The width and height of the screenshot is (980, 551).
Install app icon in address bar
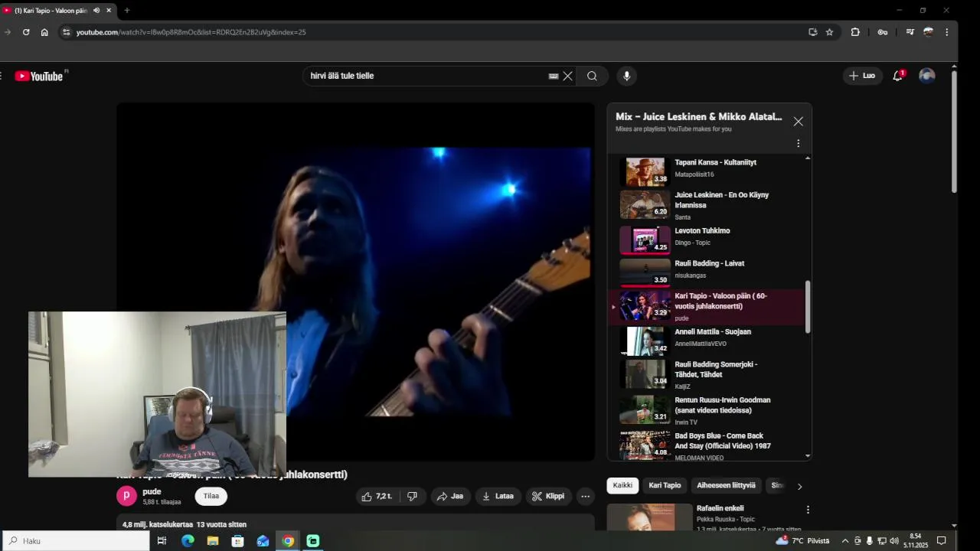(812, 32)
